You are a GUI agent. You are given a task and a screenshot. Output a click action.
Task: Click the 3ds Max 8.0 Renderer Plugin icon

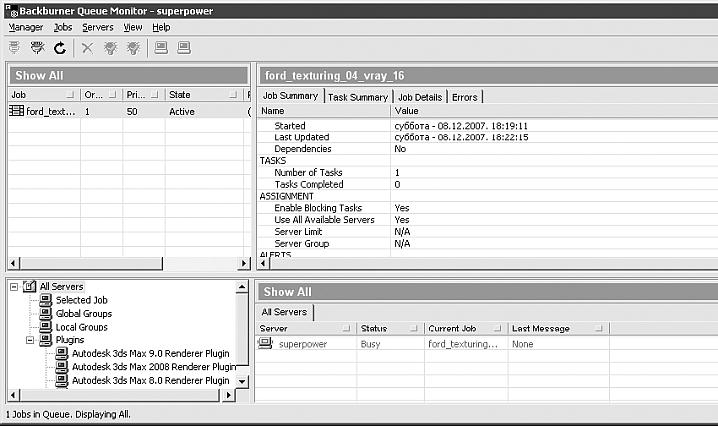point(62,380)
